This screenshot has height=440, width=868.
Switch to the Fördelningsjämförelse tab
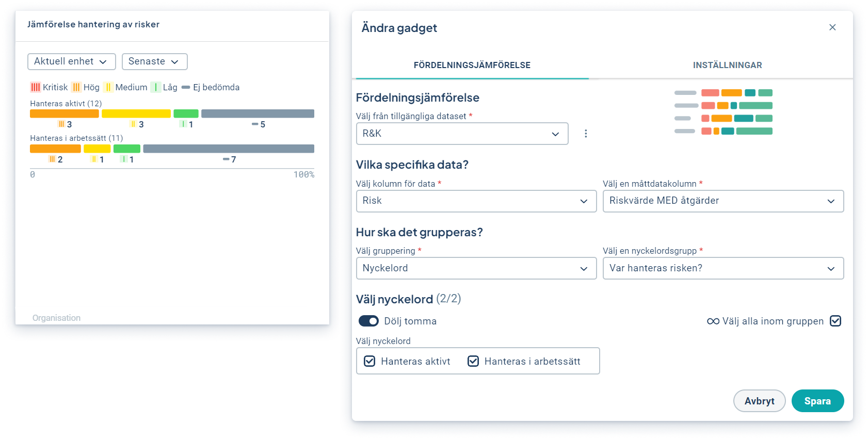coord(472,65)
